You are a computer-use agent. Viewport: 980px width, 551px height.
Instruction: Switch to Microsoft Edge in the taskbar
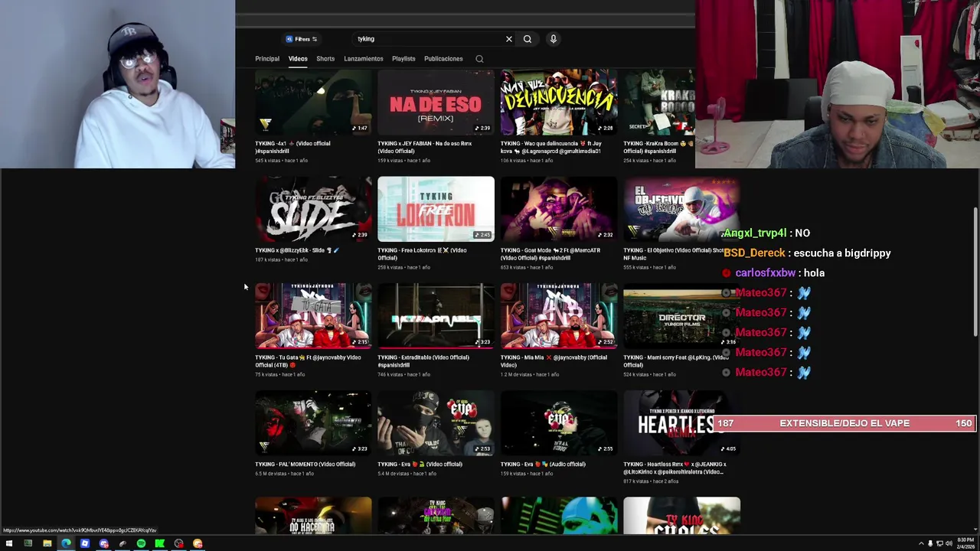(x=66, y=544)
